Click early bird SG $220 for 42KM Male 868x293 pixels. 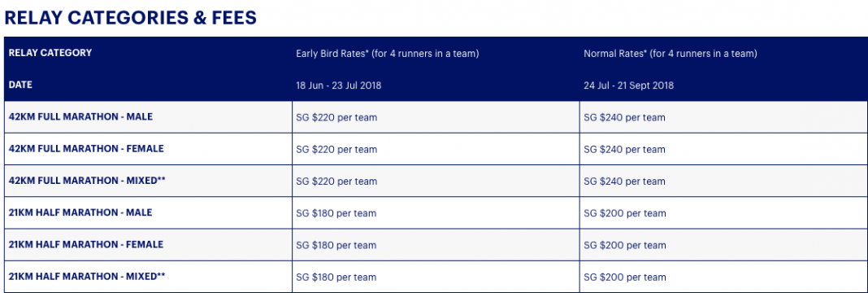(x=336, y=117)
